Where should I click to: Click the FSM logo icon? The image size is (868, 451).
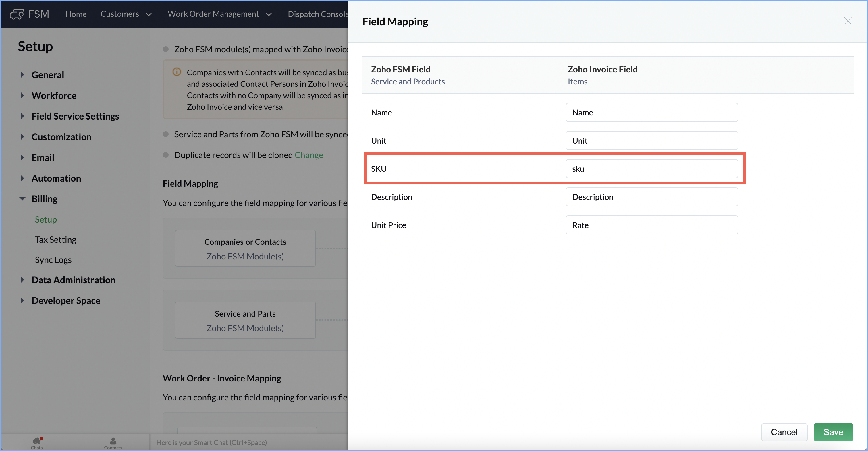[16, 14]
